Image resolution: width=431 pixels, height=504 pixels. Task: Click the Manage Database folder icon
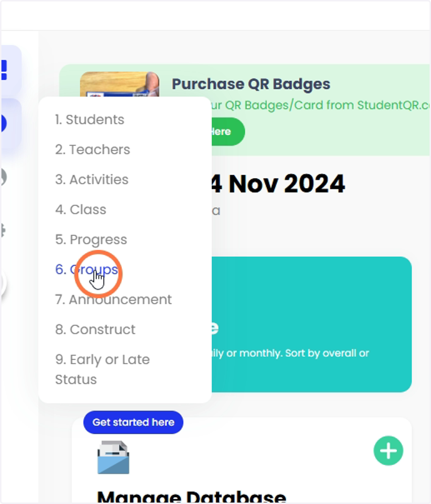(113, 457)
